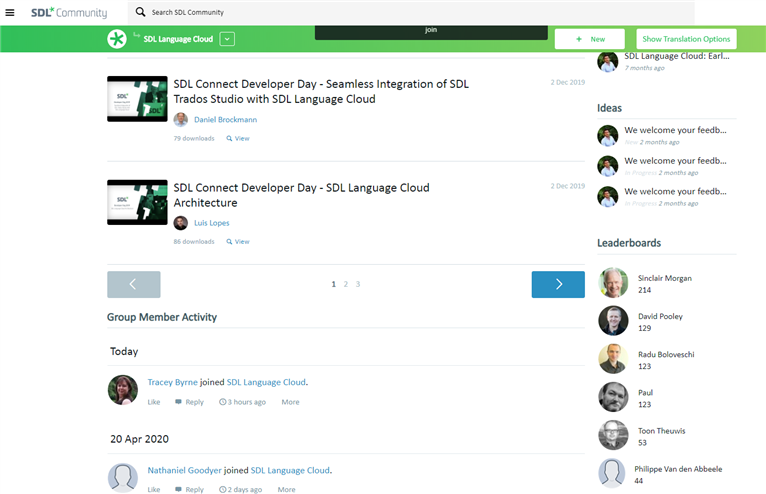
Task: Click the 86 downloads count
Action: tap(194, 242)
